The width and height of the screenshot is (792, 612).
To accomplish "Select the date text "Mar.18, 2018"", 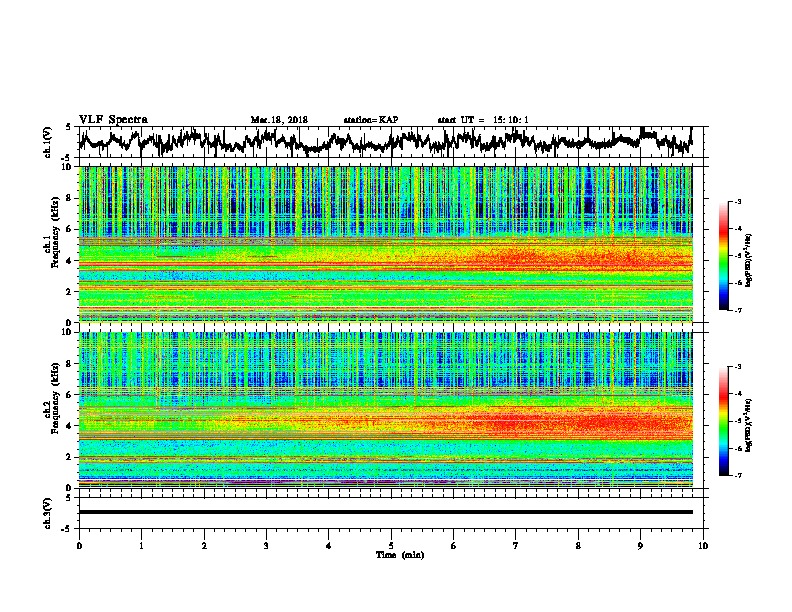I will pyautogui.click(x=279, y=120).
